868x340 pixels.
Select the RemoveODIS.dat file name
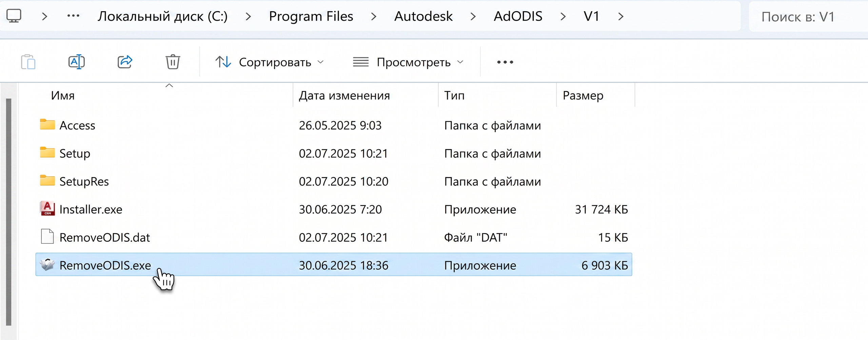pos(105,237)
